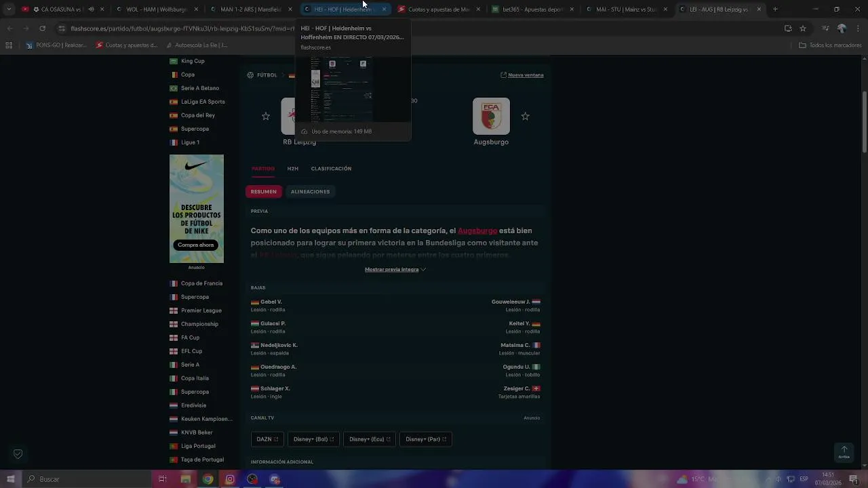Open Disney+ (Ecu) channel link

point(370,439)
